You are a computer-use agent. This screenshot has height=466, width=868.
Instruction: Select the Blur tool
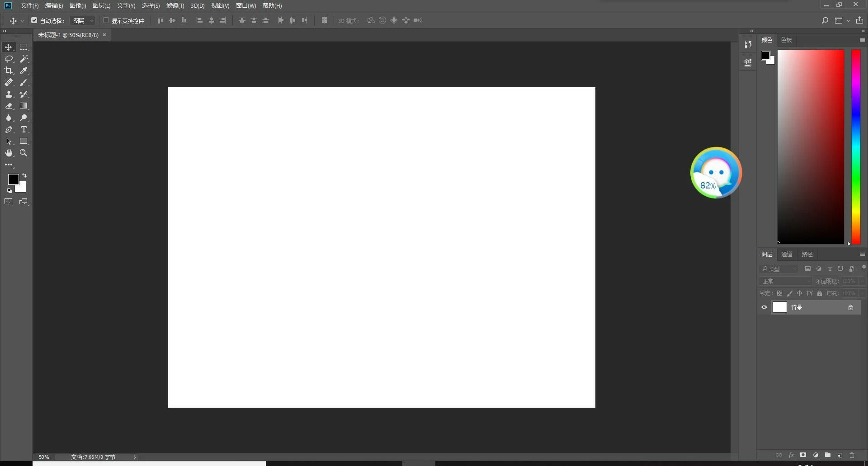9,118
